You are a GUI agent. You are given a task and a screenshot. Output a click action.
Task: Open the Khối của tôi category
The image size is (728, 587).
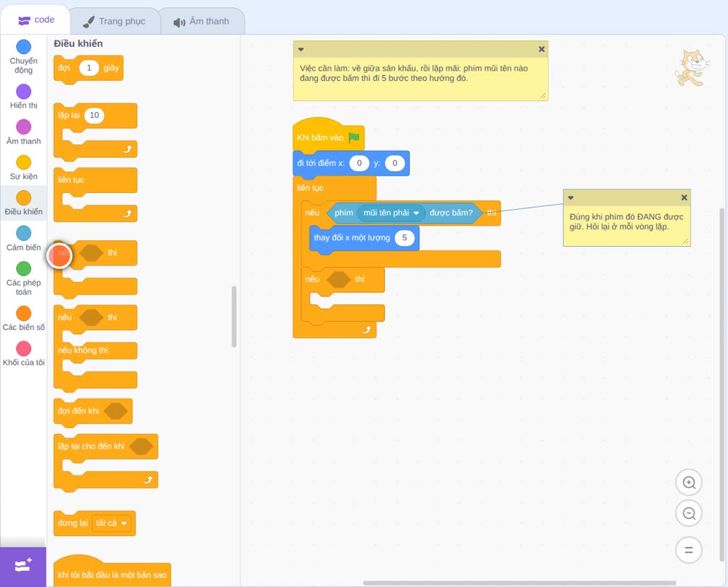23,354
